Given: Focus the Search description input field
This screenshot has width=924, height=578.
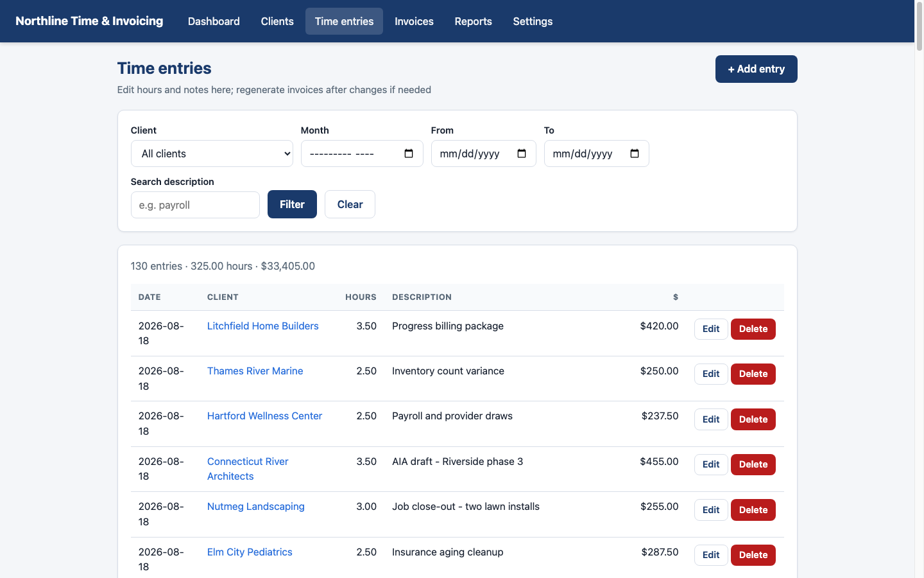Looking at the screenshot, I should (195, 205).
